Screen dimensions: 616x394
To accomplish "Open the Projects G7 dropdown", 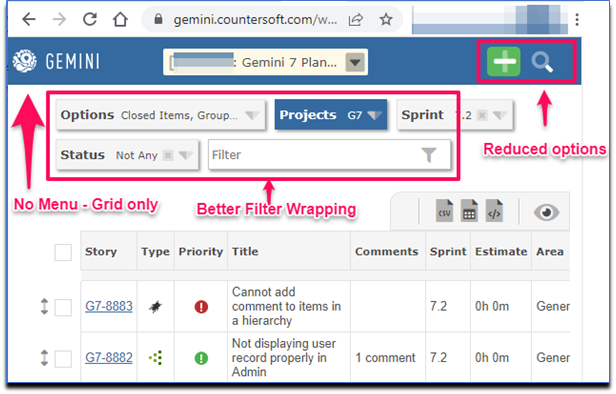I will (x=330, y=115).
